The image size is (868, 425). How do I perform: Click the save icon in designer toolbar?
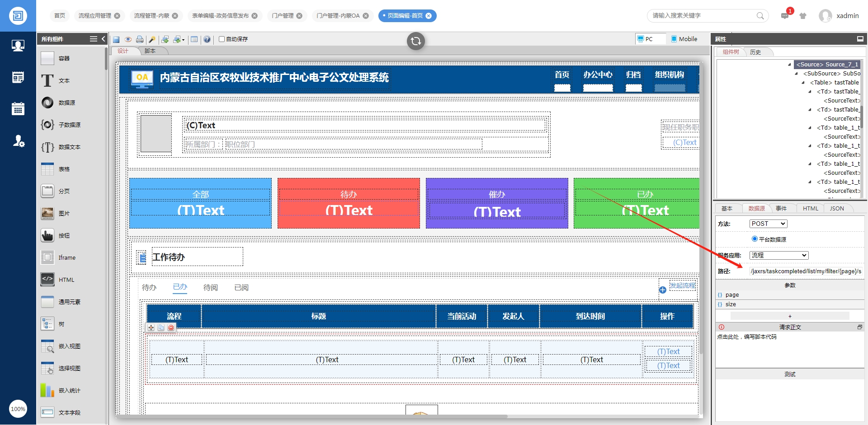click(x=116, y=40)
